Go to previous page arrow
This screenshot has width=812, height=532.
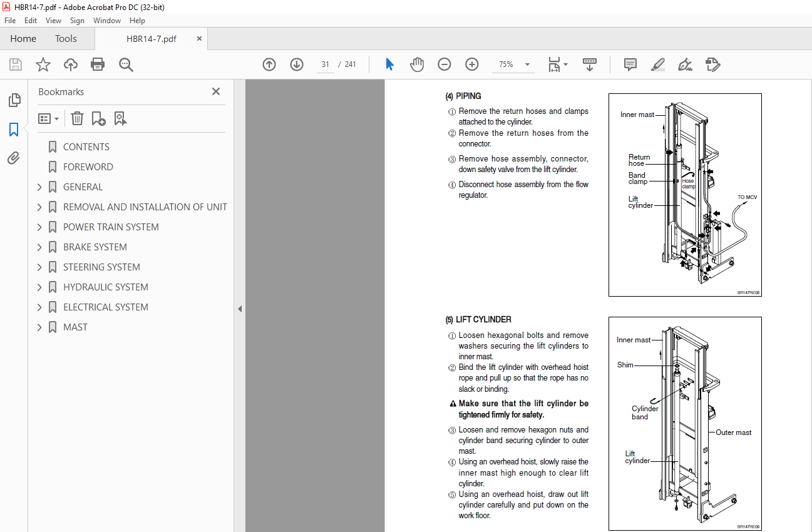coord(269,64)
